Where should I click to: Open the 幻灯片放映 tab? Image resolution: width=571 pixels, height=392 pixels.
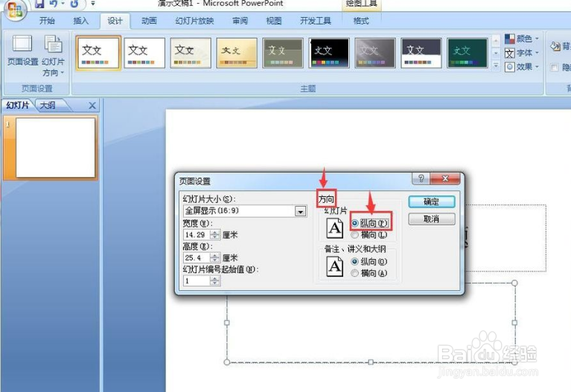(x=194, y=21)
